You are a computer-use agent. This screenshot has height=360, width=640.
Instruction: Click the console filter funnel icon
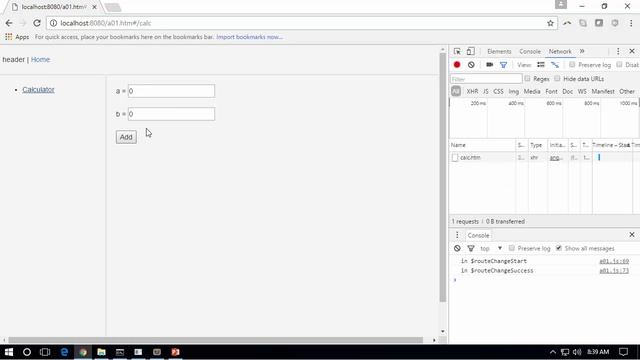tap(471, 248)
